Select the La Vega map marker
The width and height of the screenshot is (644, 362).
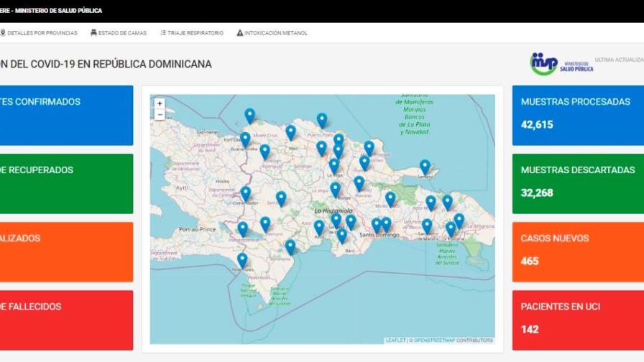(x=334, y=166)
